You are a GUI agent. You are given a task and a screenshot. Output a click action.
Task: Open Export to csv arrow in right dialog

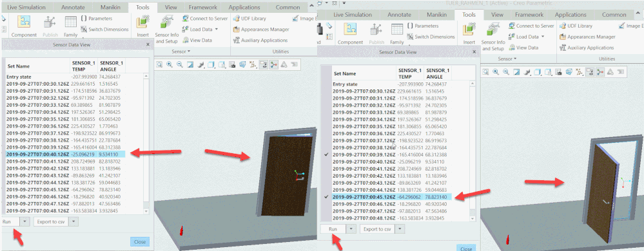tap(400, 229)
